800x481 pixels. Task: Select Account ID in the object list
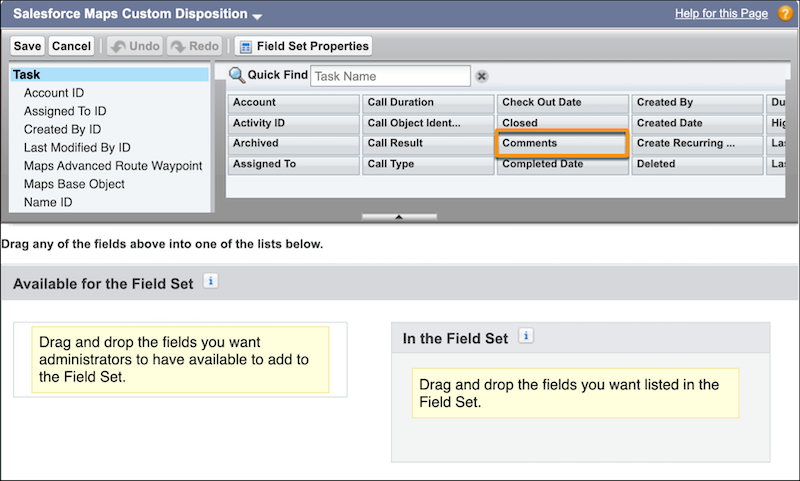54,93
